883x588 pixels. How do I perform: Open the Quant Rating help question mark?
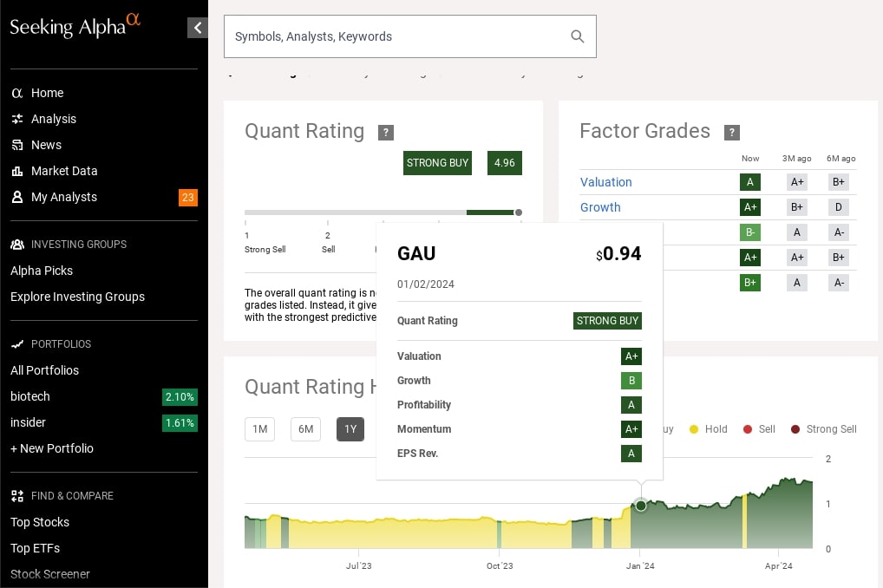click(386, 133)
